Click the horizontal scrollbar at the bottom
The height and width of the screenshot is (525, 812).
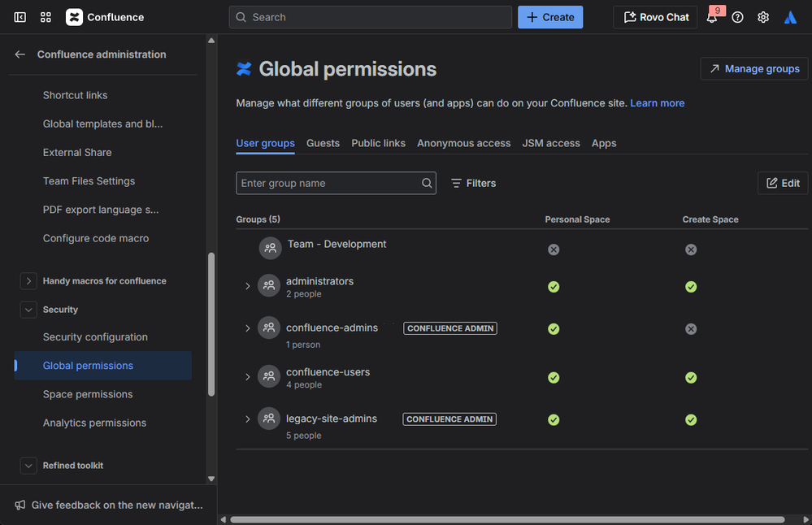(x=507, y=519)
